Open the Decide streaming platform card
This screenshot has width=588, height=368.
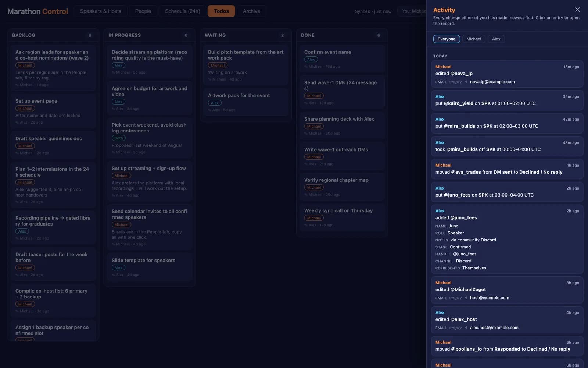pos(150,62)
